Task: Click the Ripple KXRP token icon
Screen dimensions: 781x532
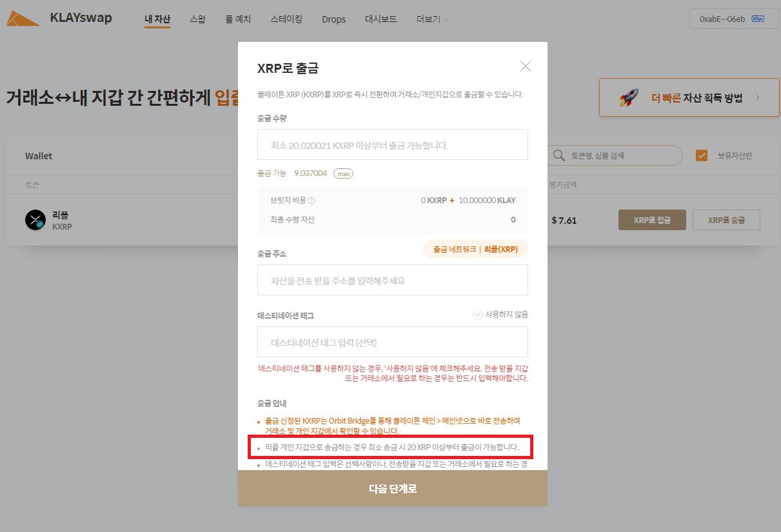Action: (x=35, y=220)
